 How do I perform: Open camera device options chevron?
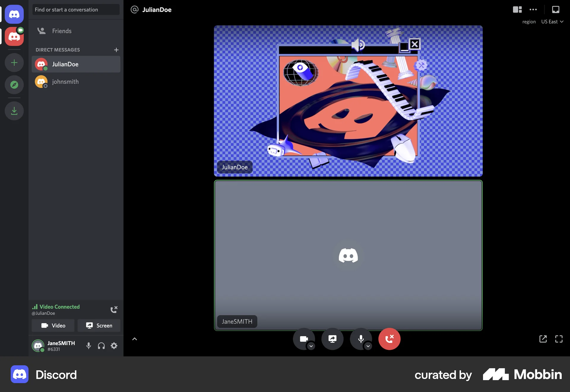click(311, 347)
